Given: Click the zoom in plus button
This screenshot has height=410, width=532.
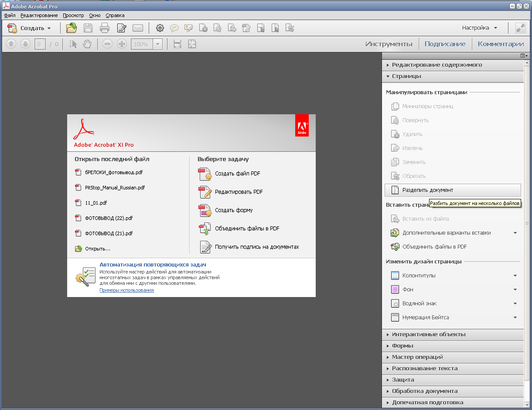Looking at the screenshot, I should 122,44.
